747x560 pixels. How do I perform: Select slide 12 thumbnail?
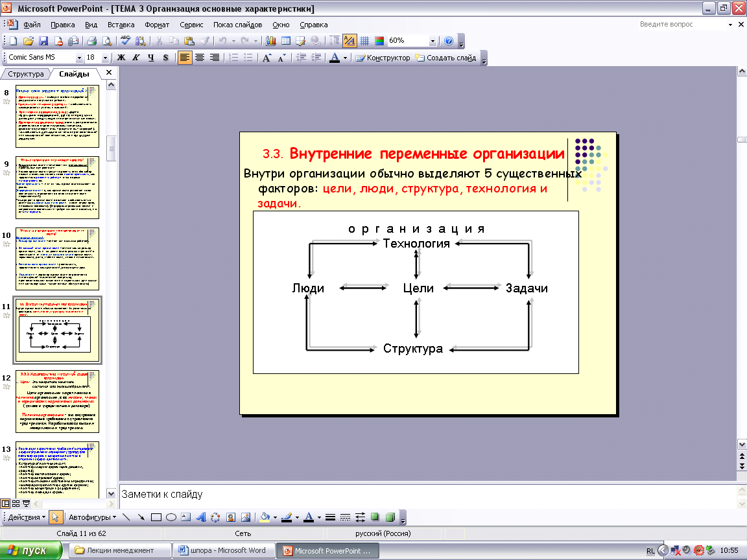click(57, 401)
